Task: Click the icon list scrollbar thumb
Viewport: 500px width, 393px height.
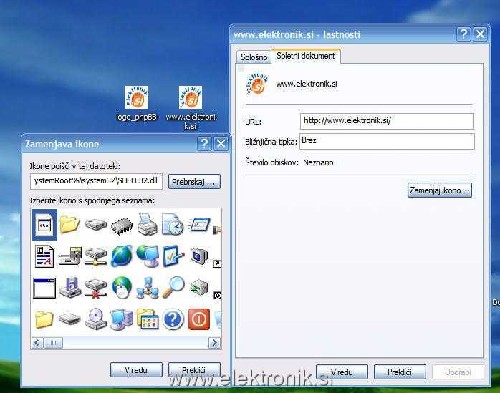Action: click(x=53, y=343)
